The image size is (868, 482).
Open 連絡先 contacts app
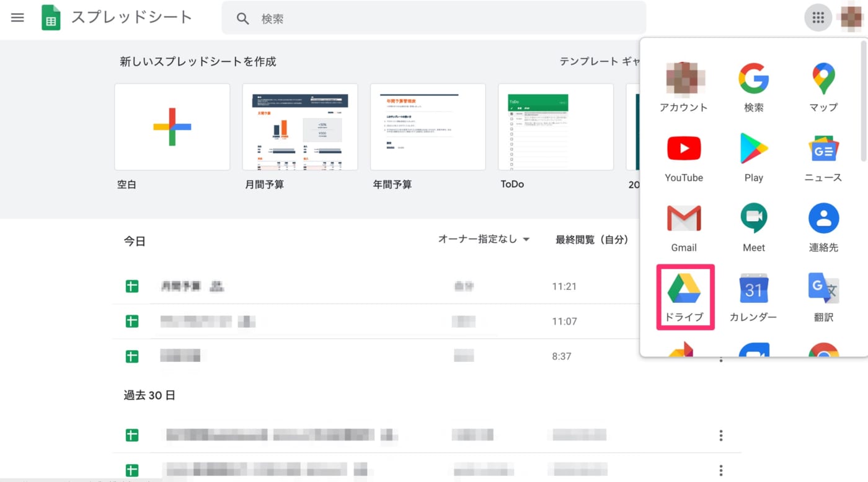(x=823, y=227)
